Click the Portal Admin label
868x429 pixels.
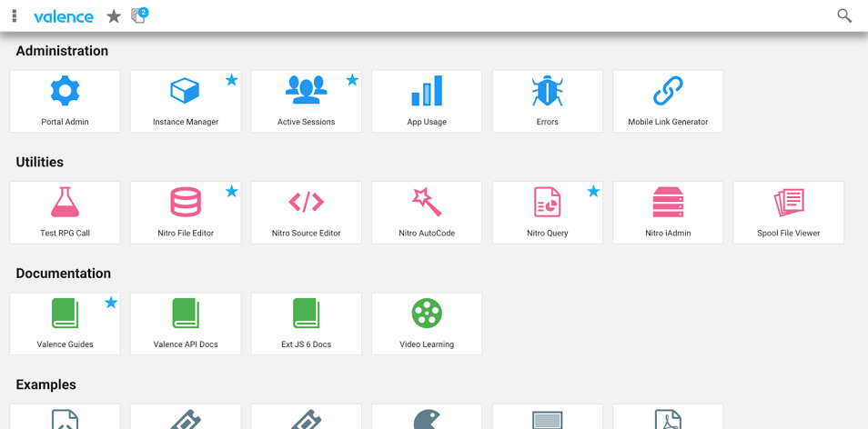(65, 122)
